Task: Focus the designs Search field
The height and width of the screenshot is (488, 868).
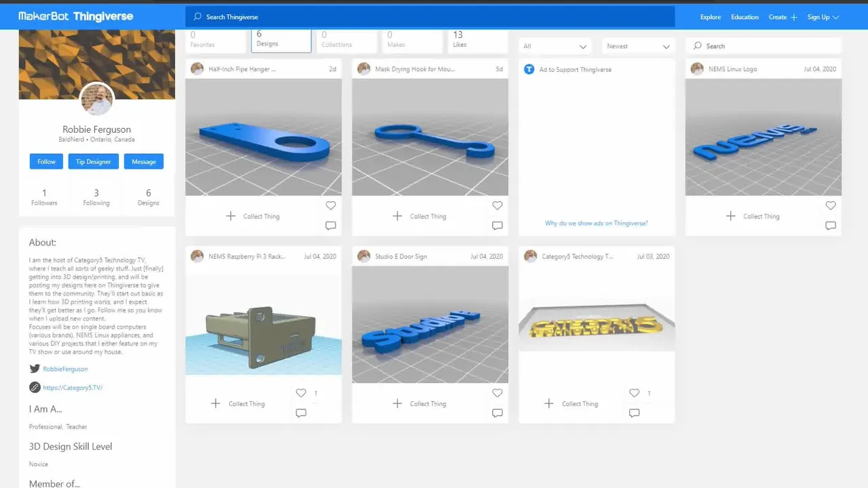Action: [x=764, y=46]
